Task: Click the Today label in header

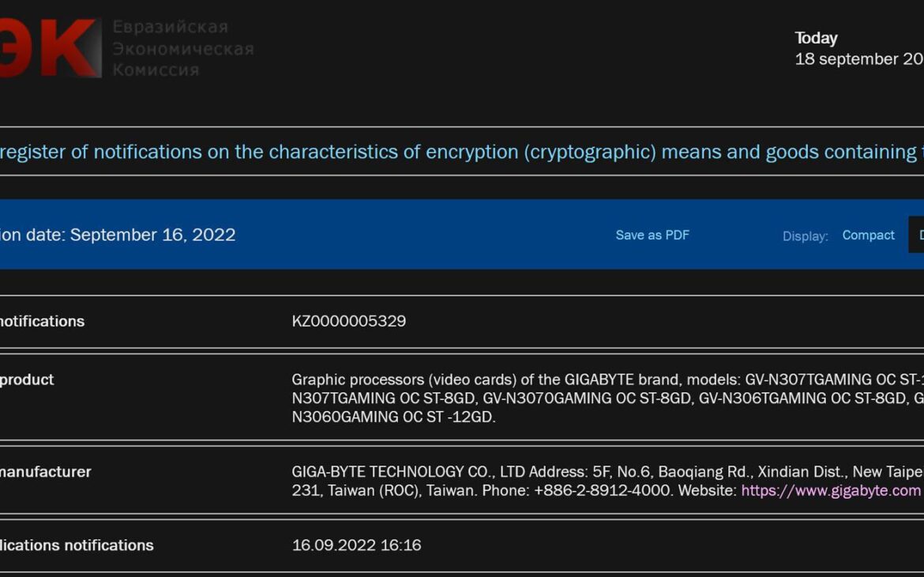Action: pyautogui.click(x=816, y=38)
